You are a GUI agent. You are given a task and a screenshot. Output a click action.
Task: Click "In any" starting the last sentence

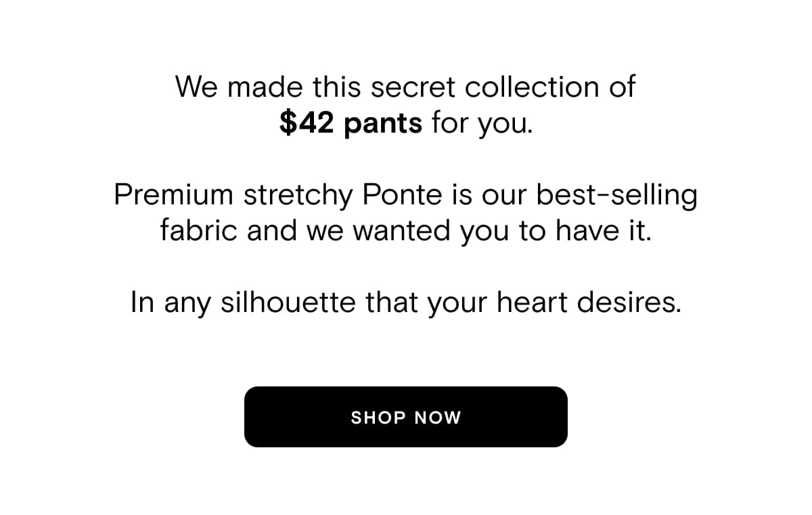(x=171, y=304)
